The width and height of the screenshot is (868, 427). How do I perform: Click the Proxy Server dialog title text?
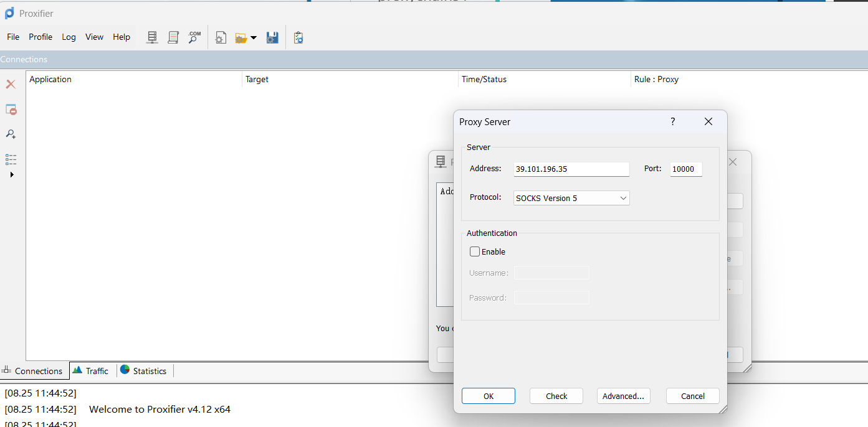[x=485, y=122]
